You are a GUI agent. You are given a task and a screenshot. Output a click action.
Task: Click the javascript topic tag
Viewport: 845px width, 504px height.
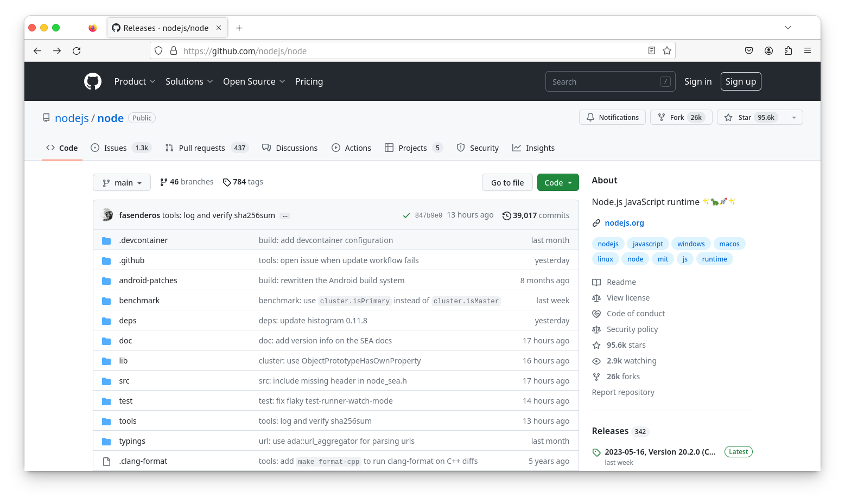(x=647, y=244)
